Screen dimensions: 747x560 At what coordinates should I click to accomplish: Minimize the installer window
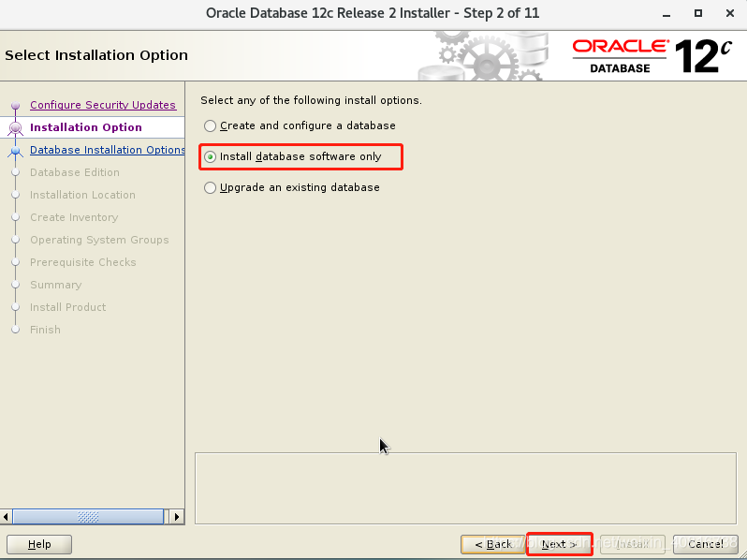click(666, 14)
